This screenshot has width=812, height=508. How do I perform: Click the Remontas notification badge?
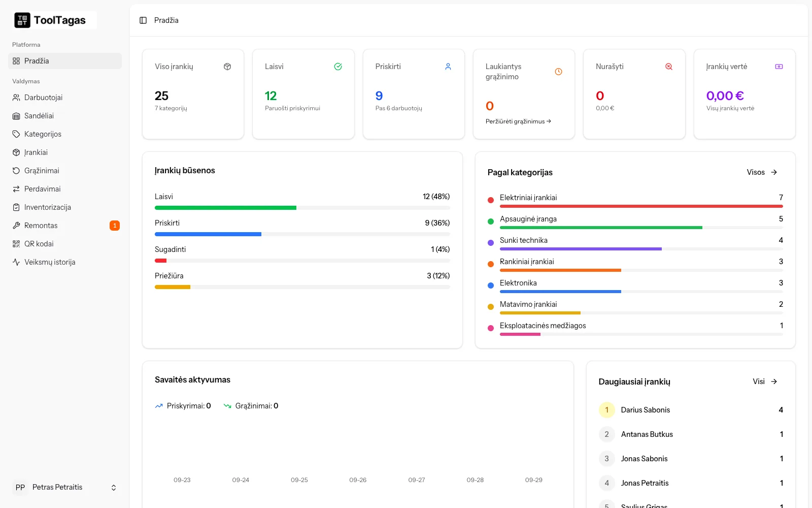tap(115, 226)
